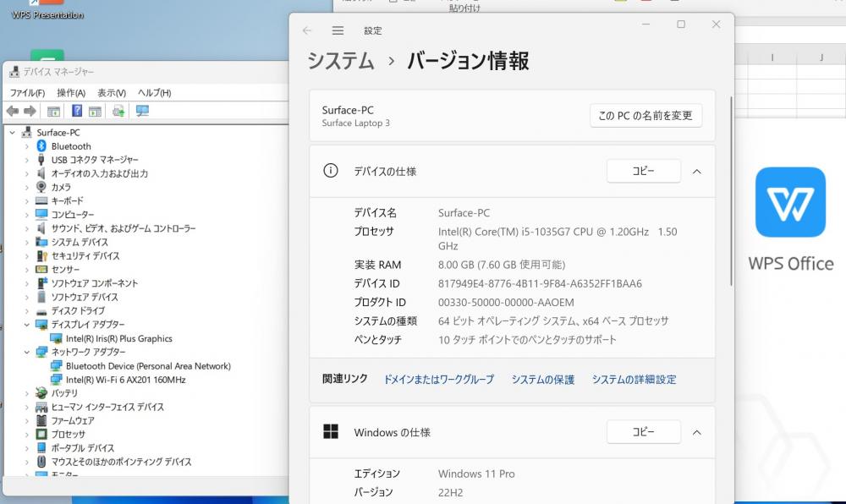This screenshot has height=504, width=846.
Task: Click the help question mark toolbar icon
Action: tap(77, 111)
